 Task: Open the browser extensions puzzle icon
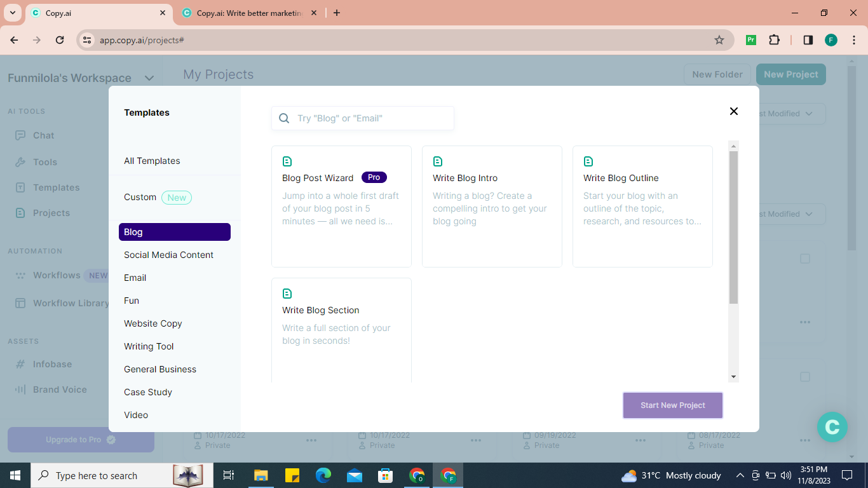point(774,40)
